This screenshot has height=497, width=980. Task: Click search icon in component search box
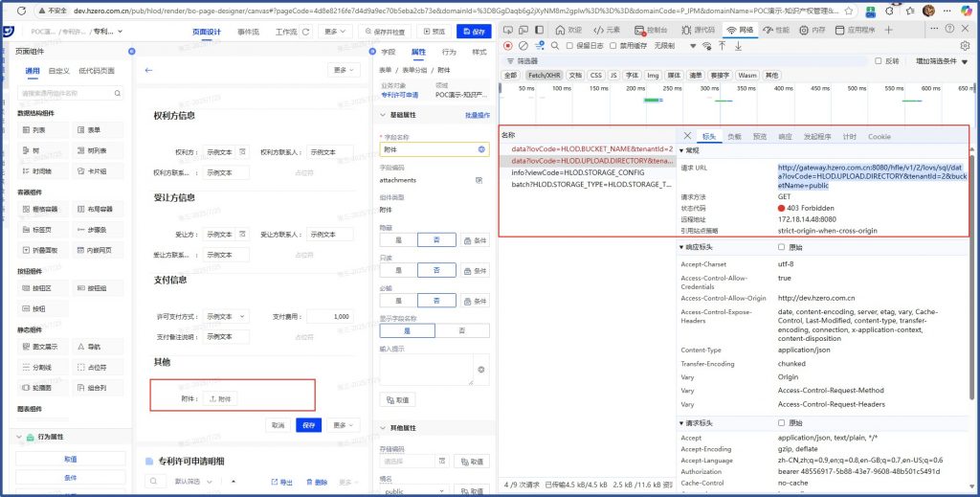click(x=118, y=93)
